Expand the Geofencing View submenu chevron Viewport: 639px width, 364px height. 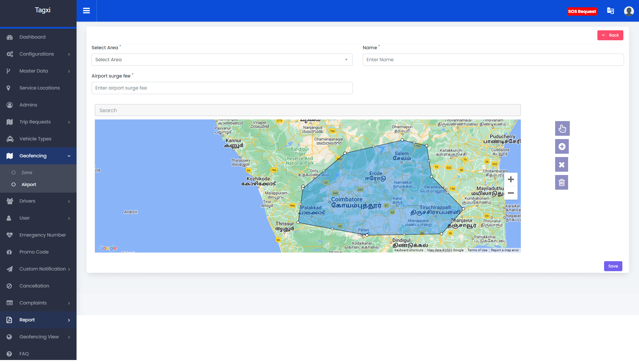pos(69,337)
